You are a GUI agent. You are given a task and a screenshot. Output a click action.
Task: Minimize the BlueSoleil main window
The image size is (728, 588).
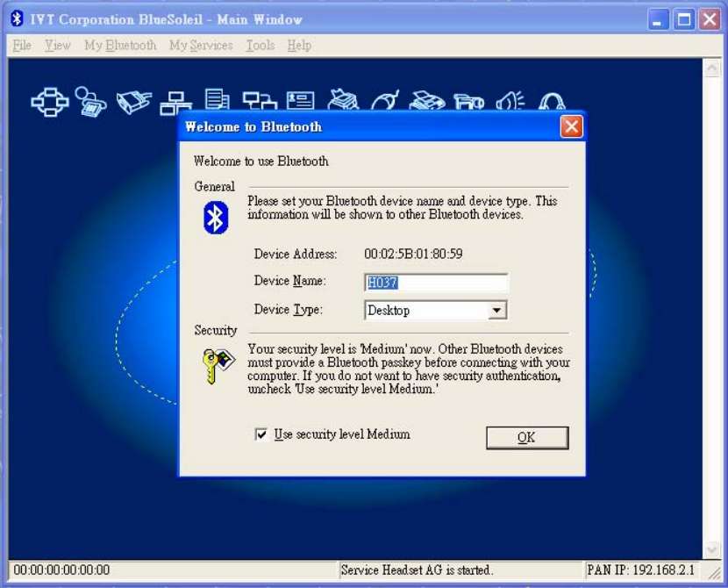(658, 19)
